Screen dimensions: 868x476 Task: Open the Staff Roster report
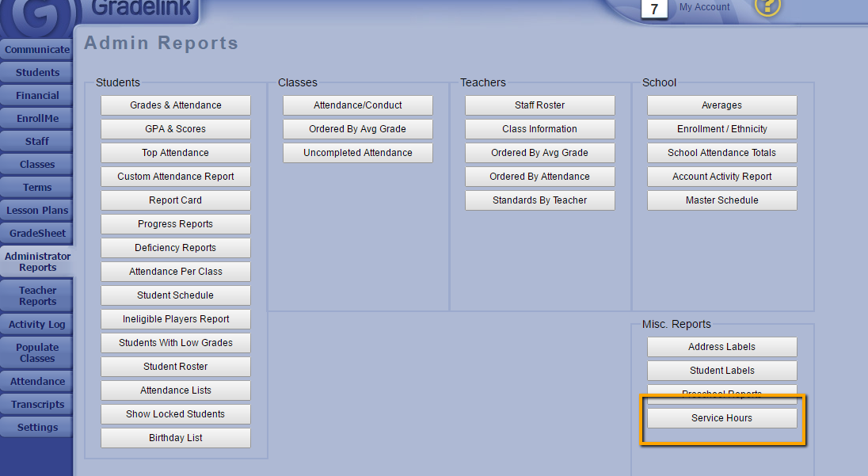(540, 105)
